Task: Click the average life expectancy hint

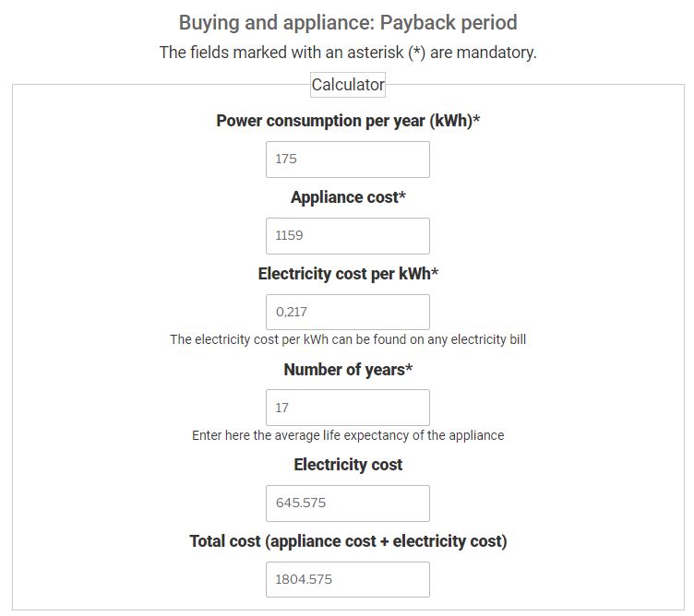Action: click(x=348, y=435)
